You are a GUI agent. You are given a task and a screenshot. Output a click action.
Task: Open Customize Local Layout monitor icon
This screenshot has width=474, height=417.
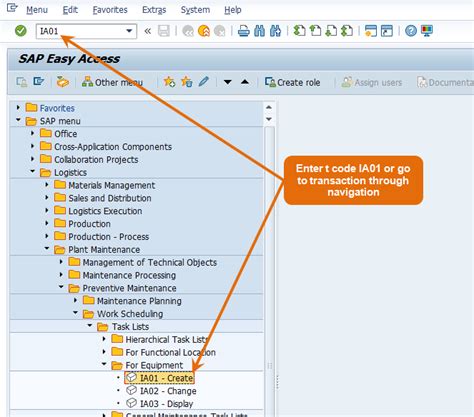[427, 31]
